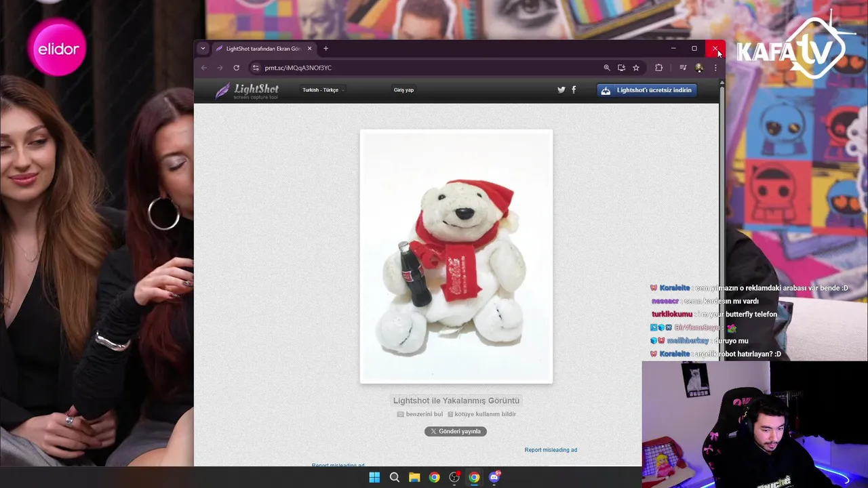Click the X Gönderi yayınla button
Screen dimensions: 868x488
(456, 431)
